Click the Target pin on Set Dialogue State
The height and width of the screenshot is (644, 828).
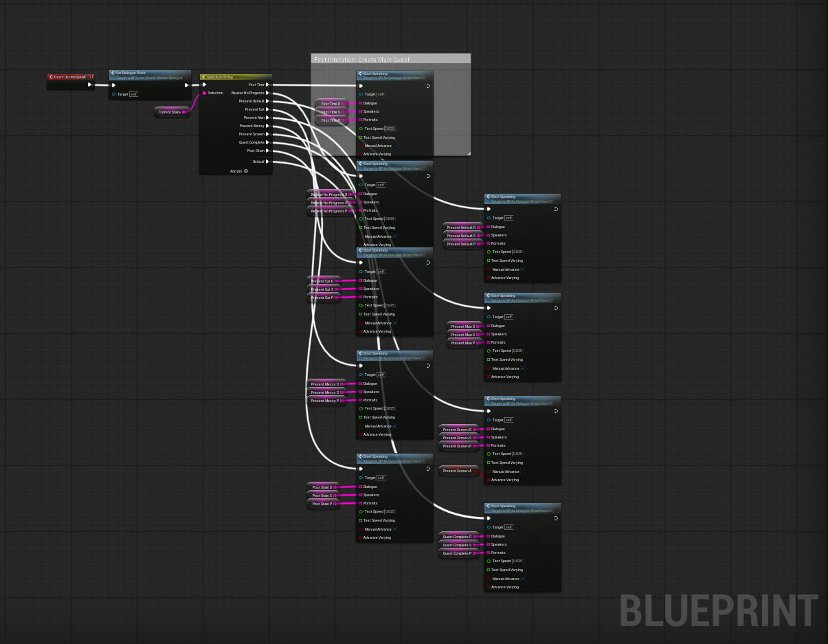coord(113,94)
